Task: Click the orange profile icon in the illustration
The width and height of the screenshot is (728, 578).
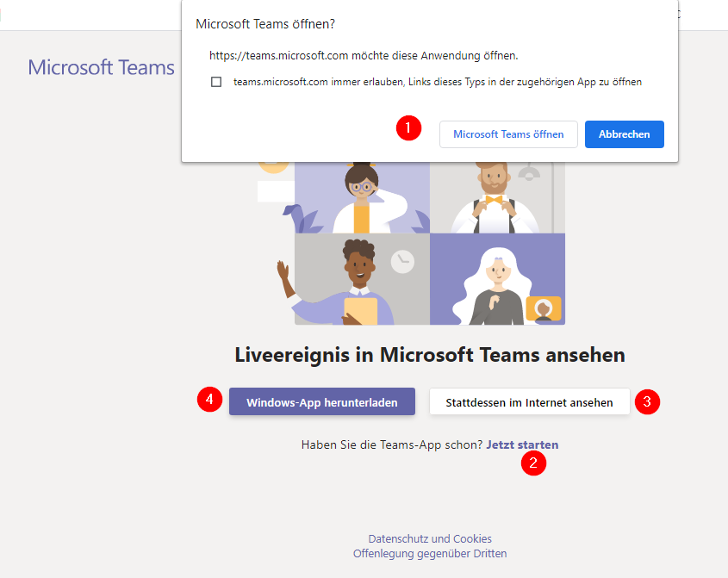Action: tap(544, 308)
